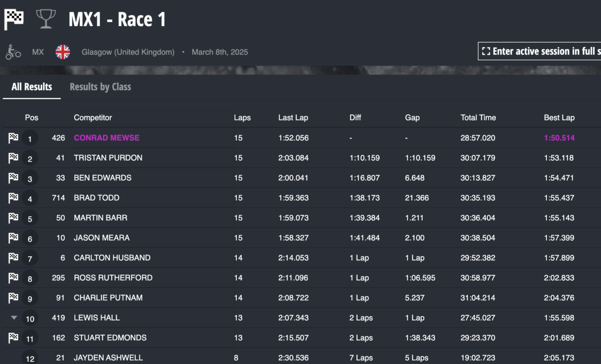Click the Laps column header
601x364 pixels.
click(242, 118)
